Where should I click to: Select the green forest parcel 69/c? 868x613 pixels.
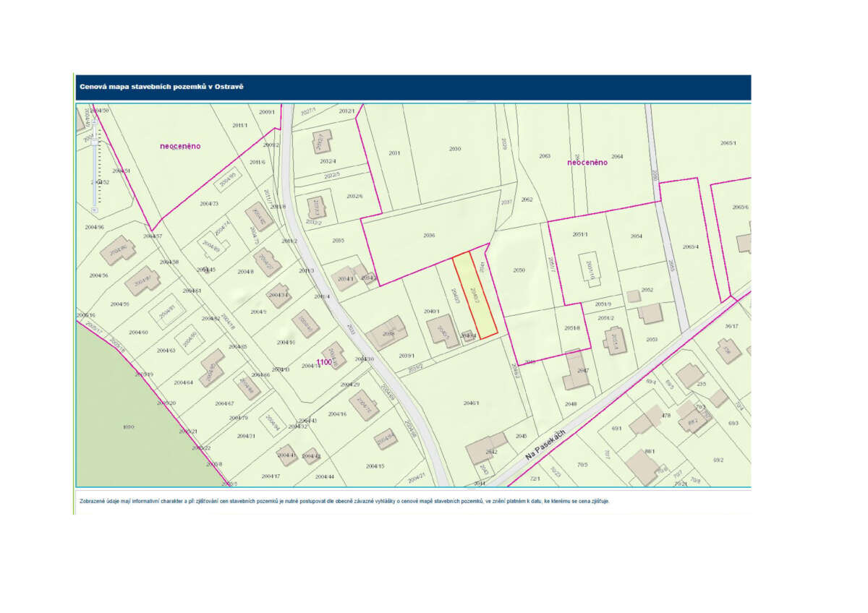point(129,427)
